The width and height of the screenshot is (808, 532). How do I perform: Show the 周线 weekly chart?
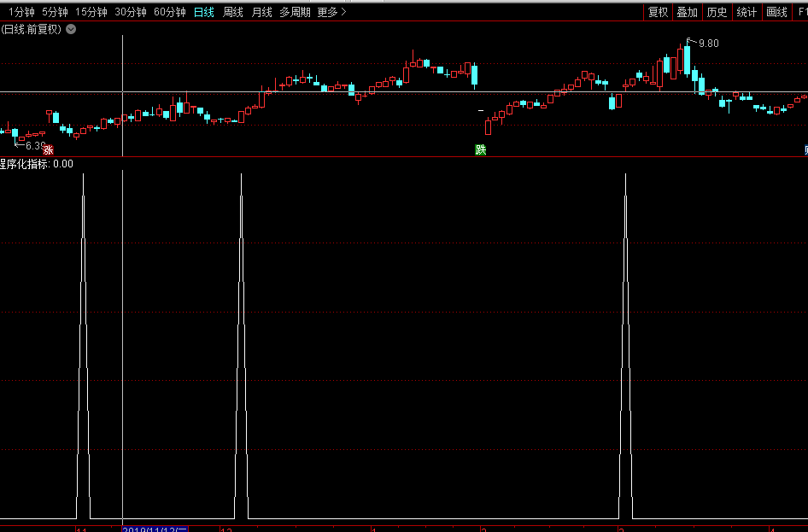pos(233,12)
